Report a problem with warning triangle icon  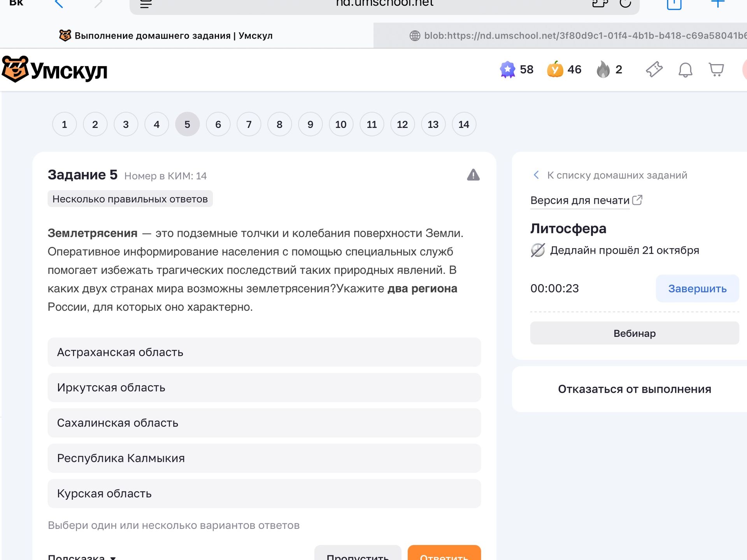pyautogui.click(x=473, y=175)
